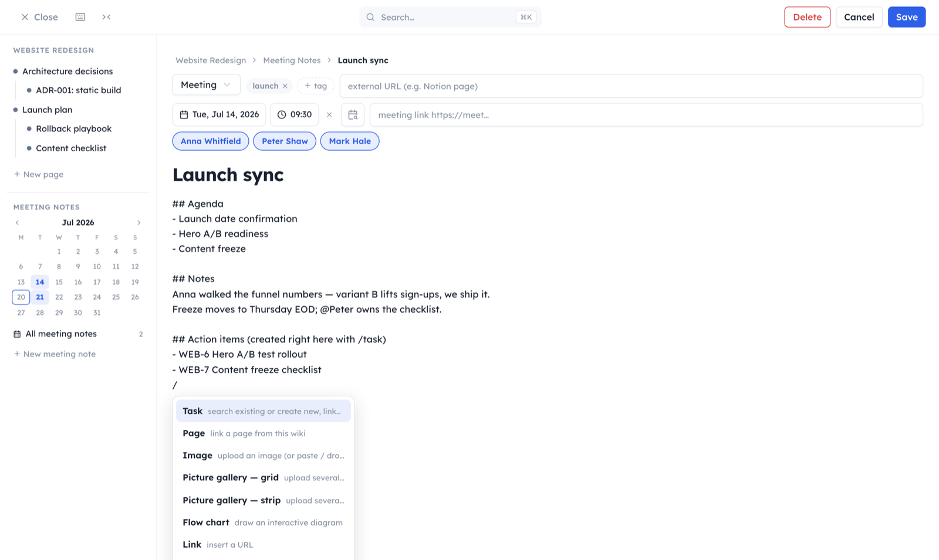This screenshot has height=560, width=939.
Task: Click the calendar search icon
Action: (353, 115)
